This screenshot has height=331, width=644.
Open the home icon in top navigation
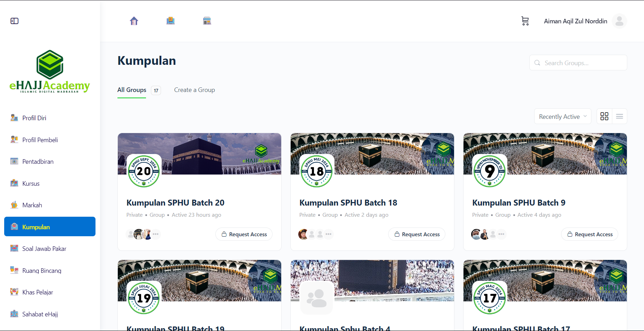[134, 21]
